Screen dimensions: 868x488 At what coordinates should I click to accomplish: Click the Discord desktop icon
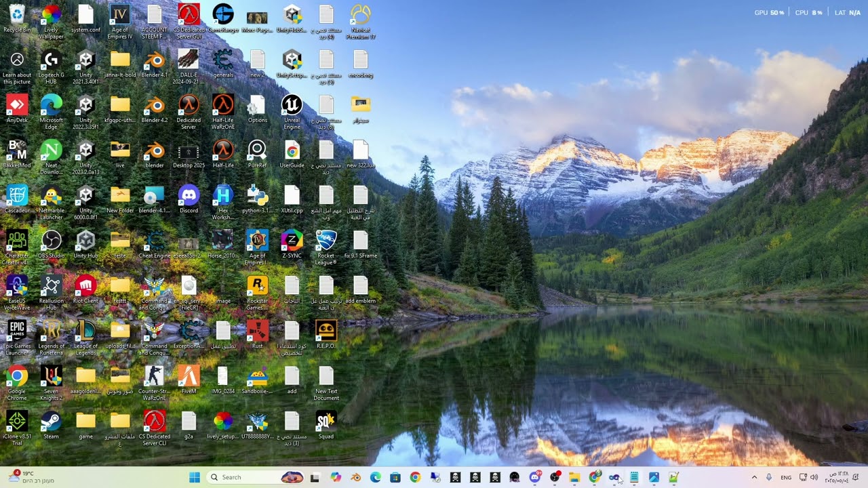189,200
